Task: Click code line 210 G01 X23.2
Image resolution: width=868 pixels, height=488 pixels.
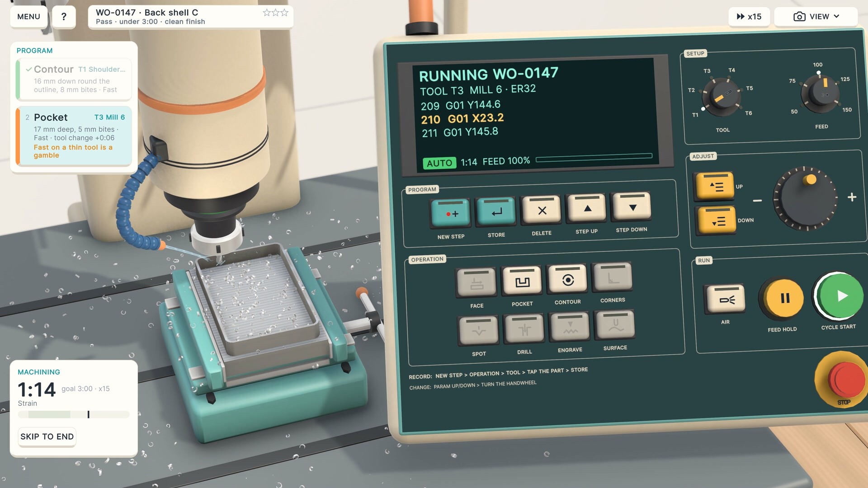Action: click(462, 119)
